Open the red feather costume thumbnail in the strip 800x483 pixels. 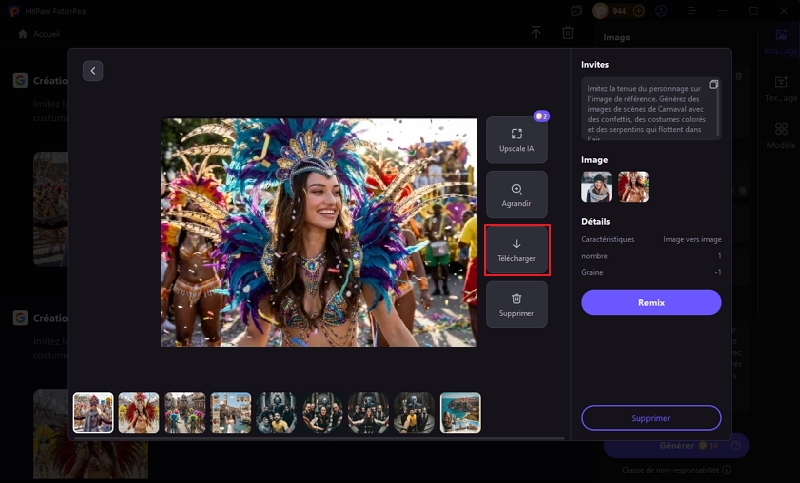pos(139,413)
